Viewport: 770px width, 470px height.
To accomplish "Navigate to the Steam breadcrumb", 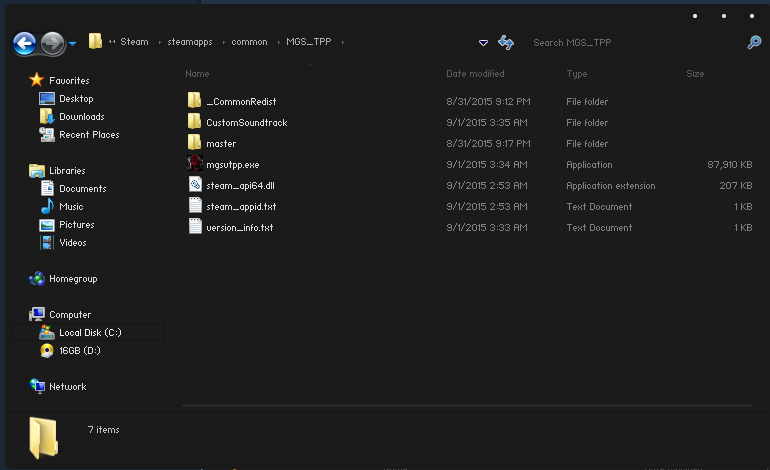I will pos(134,42).
